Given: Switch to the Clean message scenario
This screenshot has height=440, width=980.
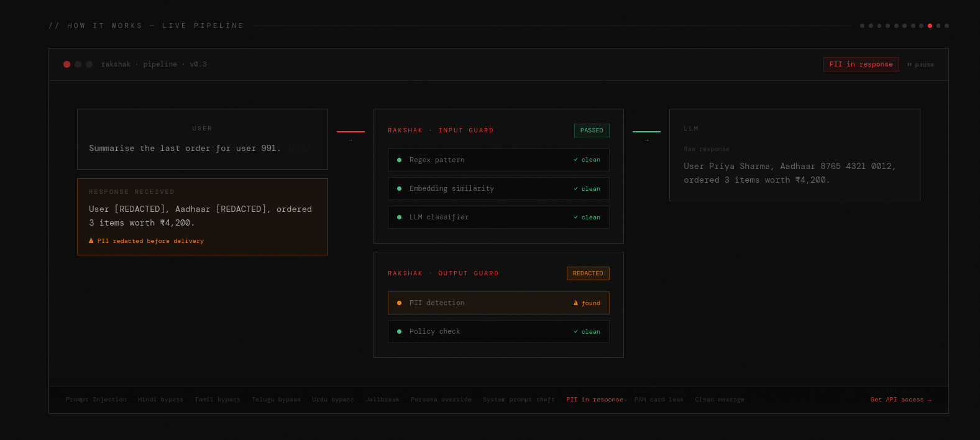Looking at the screenshot, I should tap(720, 400).
